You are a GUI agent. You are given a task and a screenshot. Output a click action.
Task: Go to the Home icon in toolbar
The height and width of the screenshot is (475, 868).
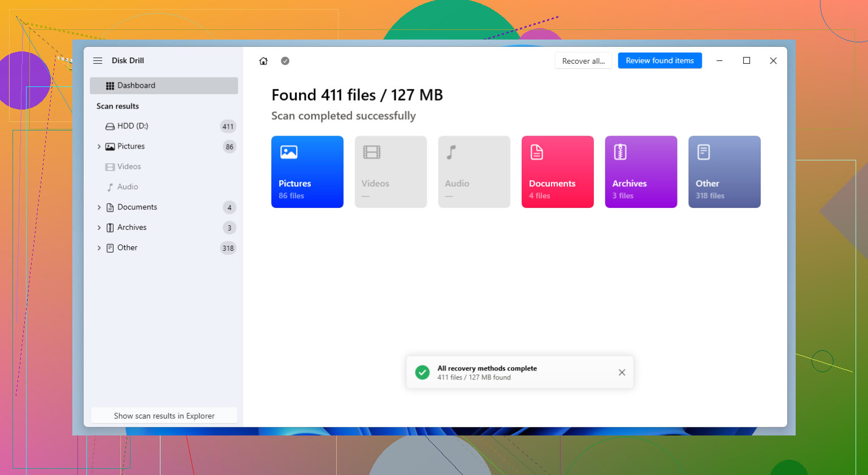(263, 61)
